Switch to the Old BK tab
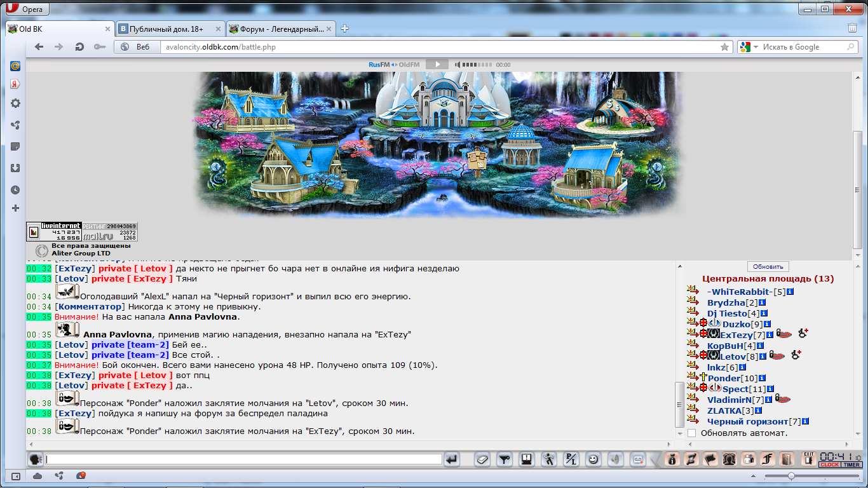 click(60, 29)
